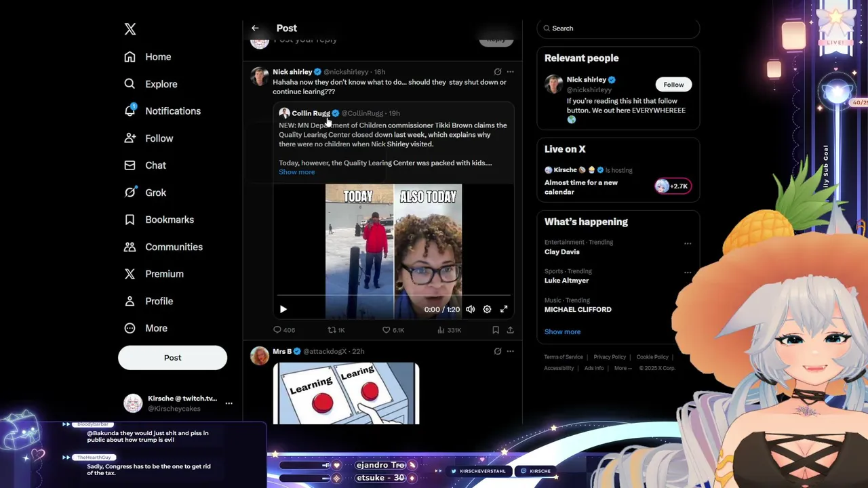Go back with the arrow beside Post
868x488 pixels.
point(255,28)
